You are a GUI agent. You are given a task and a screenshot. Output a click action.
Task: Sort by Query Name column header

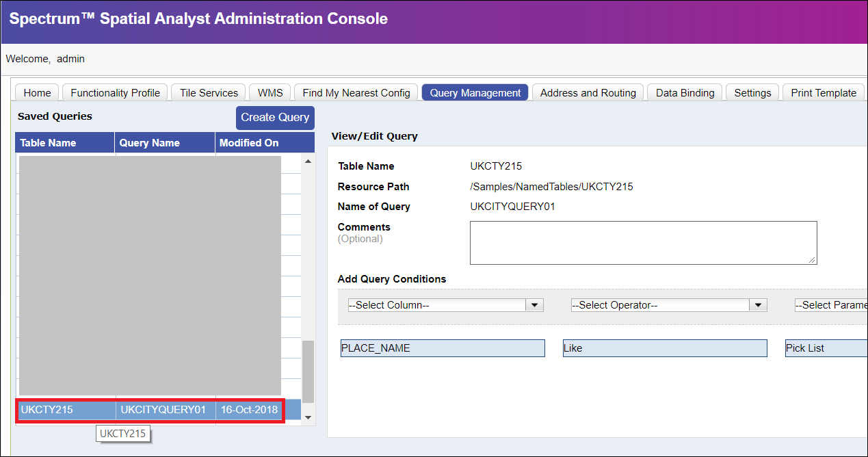pyautogui.click(x=165, y=142)
